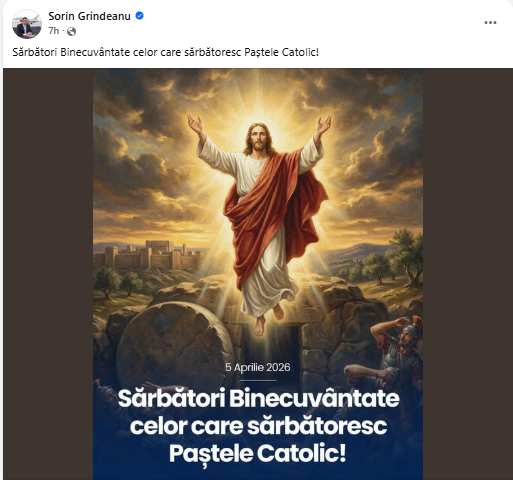Select the post caption about Paștele Catolic
This screenshot has width=513, height=480.
[x=166, y=52]
